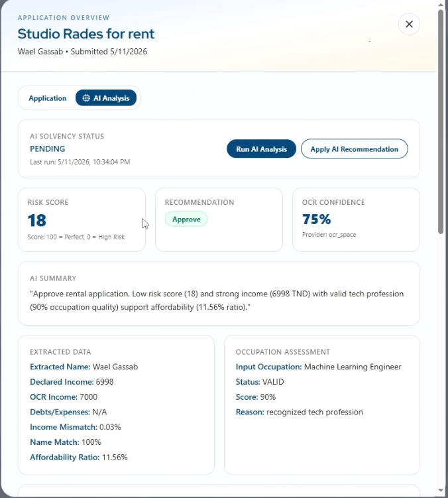Click the AI SOLVENCY STATUS label
Image resolution: width=448 pixels, height=498 pixels.
click(x=67, y=137)
